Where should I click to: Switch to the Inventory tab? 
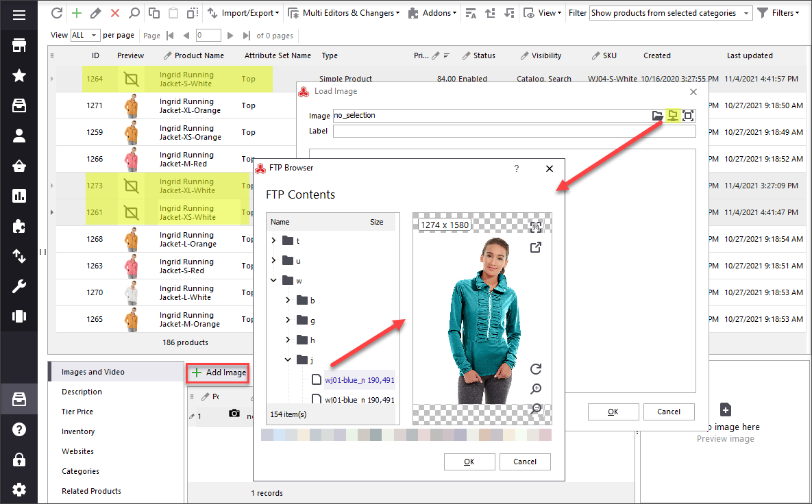click(116, 431)
